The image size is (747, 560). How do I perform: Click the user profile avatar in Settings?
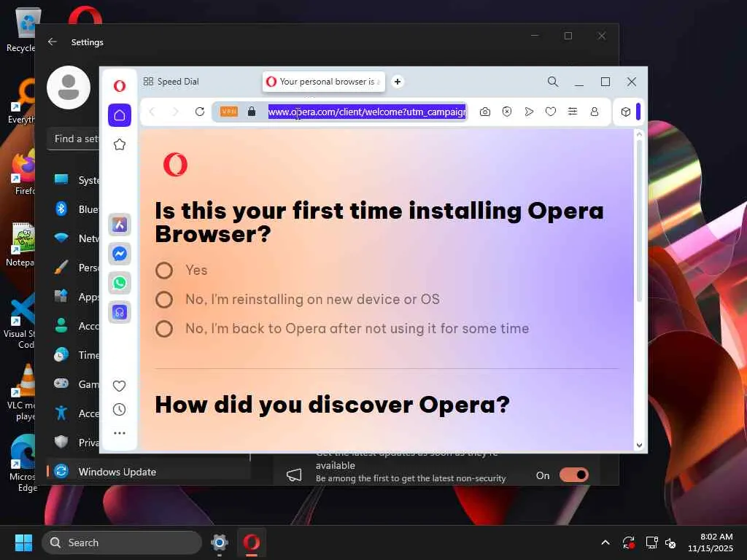[x=69, y=87]
